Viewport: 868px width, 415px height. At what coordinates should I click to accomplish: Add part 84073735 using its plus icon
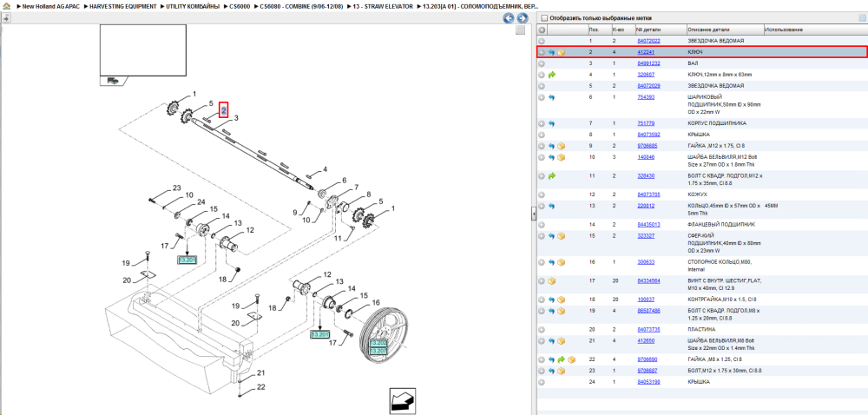[542, 329]
